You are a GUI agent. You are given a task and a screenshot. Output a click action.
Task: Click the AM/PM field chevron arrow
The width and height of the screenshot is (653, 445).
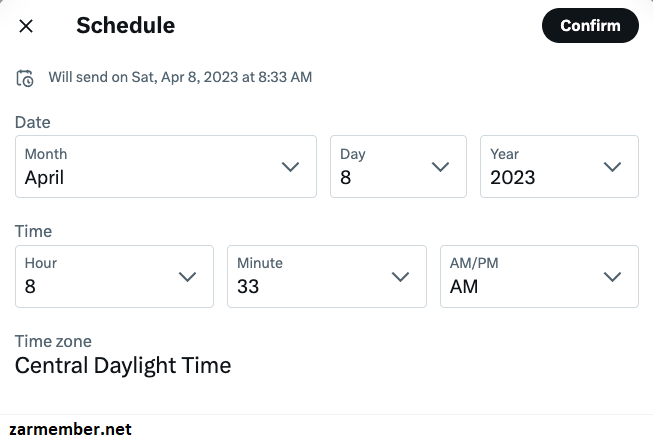(612, 276)
